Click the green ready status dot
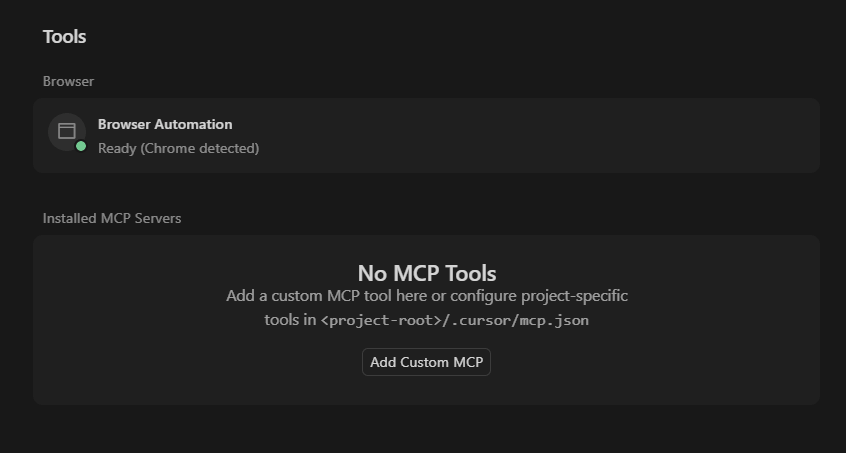The width and height of the screenshot is (846, 453). tap(81, 146)
